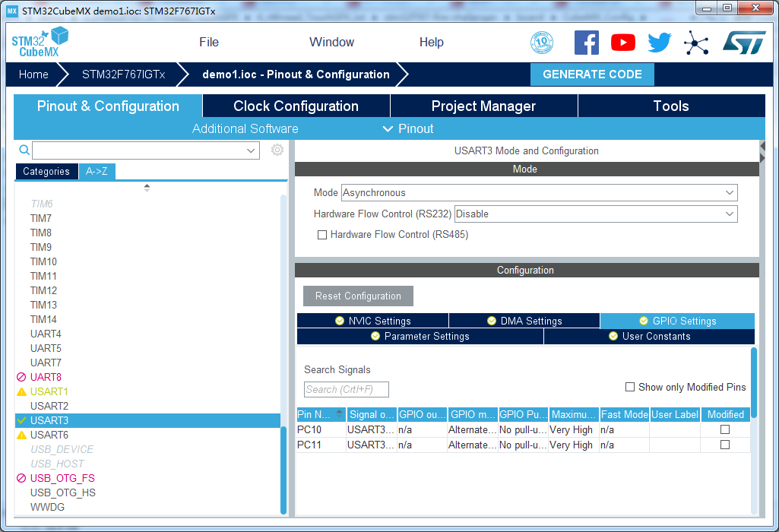
Task: Switch to the Tools tab
Action: tap(671, 106)
